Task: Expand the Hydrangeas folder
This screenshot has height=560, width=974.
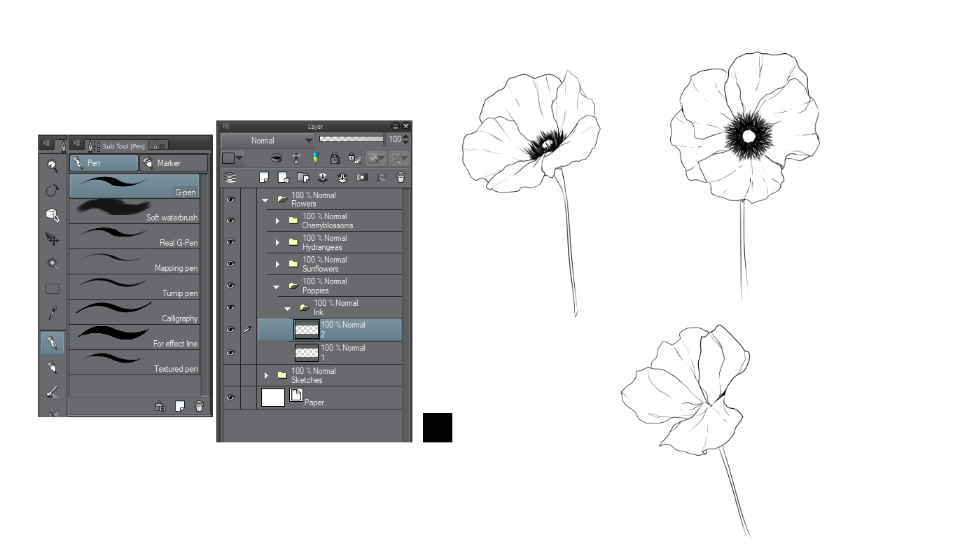Action: 277,243
